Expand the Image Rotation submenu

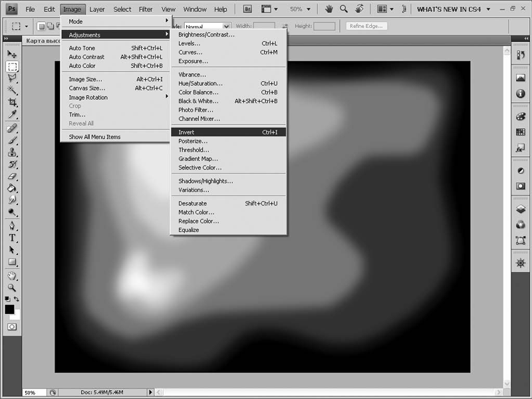[116, 97]
